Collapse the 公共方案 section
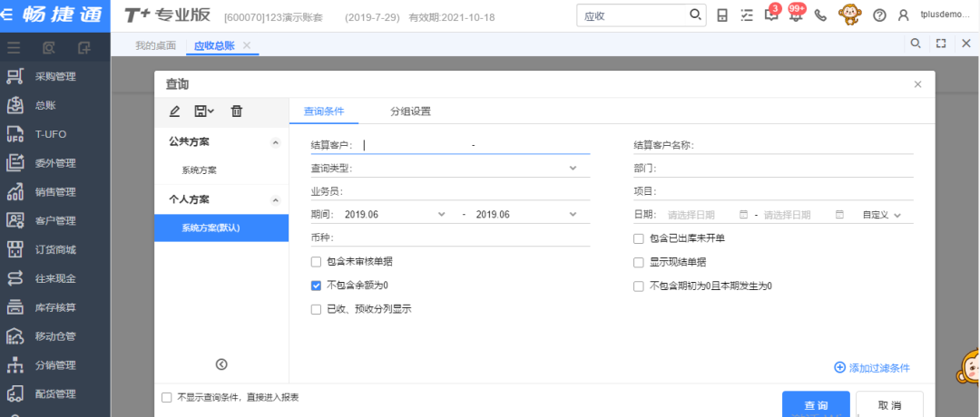The image size is (980, 417). coord(275,142)
